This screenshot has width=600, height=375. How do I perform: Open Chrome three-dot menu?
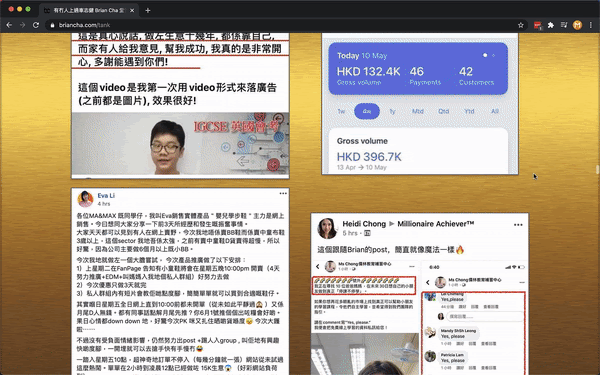pos(591,25)
